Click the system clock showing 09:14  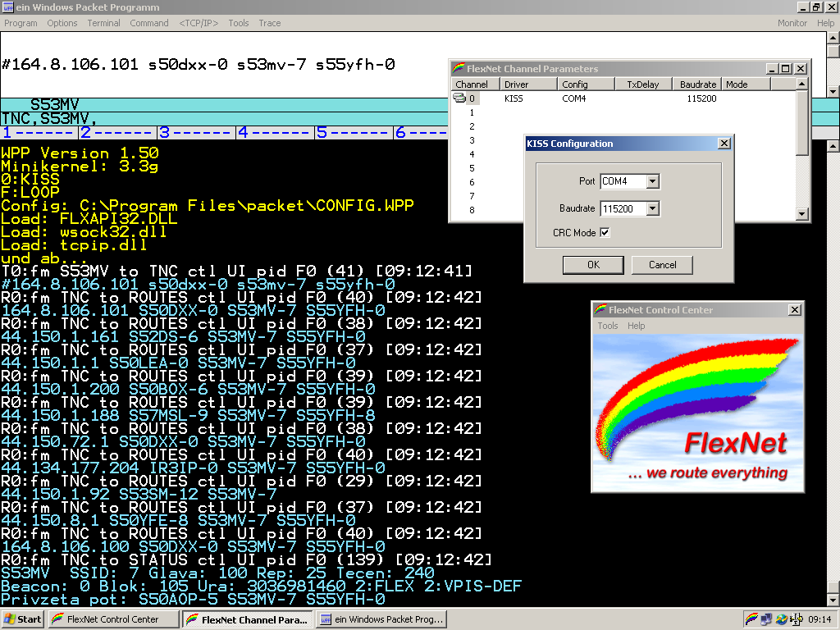click(x=819, y=619)
